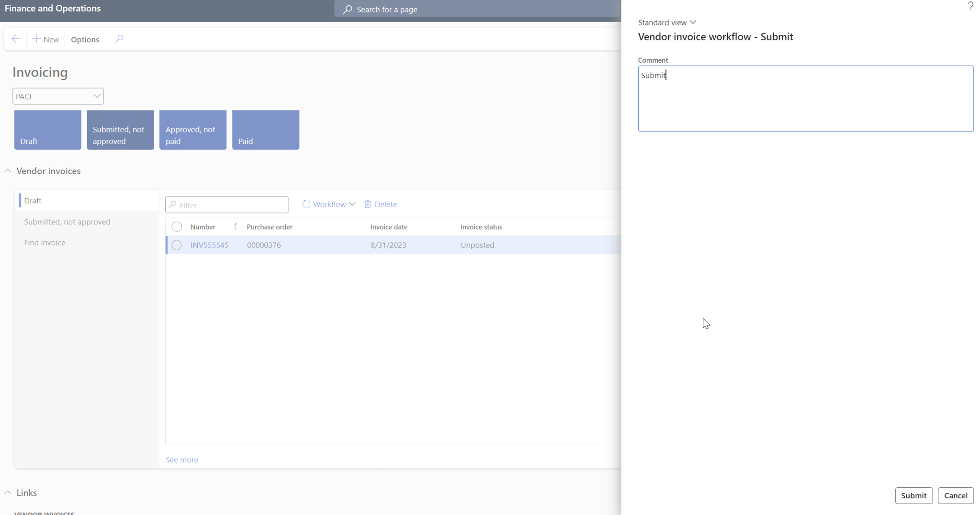Click inside the Comment text area
This screenshot has width=980, height=515.
pyautogui.click(x=805, y=99)
